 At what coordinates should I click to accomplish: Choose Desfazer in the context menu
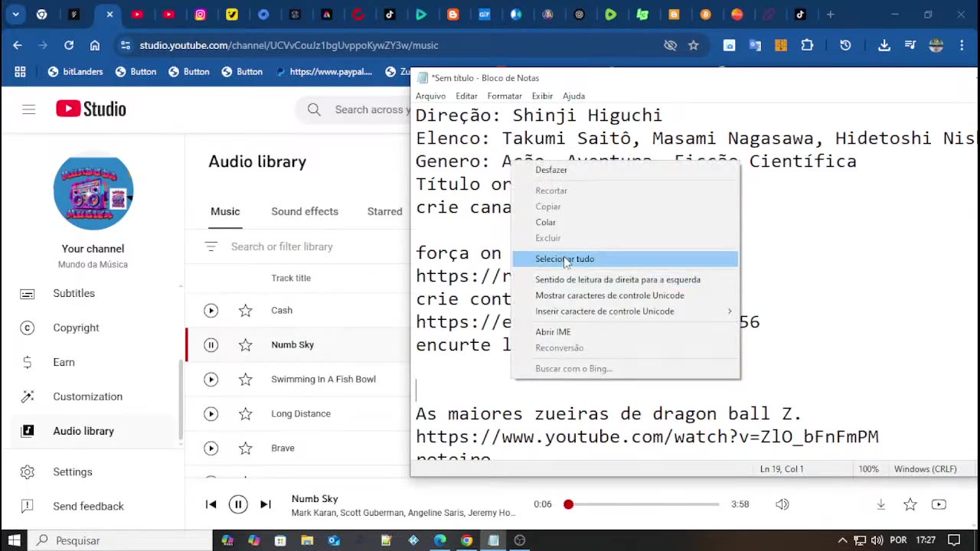(626, 170)
